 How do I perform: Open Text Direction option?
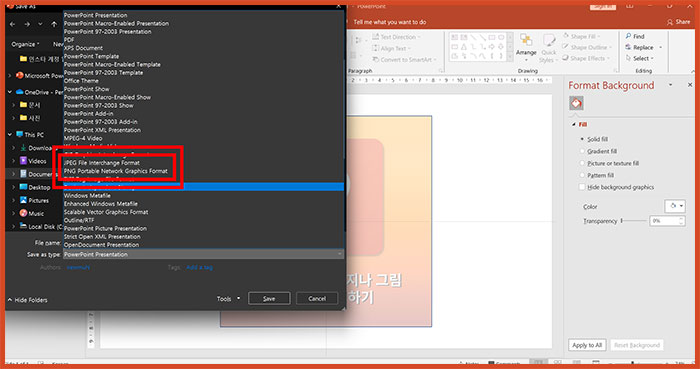tap(397, 37)
